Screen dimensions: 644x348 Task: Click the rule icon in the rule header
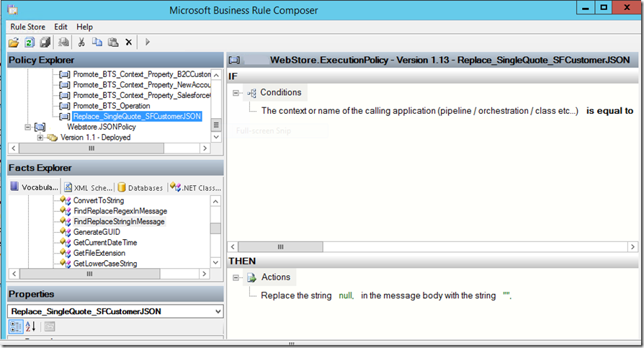pyautogui.click(x=234, y=61)
